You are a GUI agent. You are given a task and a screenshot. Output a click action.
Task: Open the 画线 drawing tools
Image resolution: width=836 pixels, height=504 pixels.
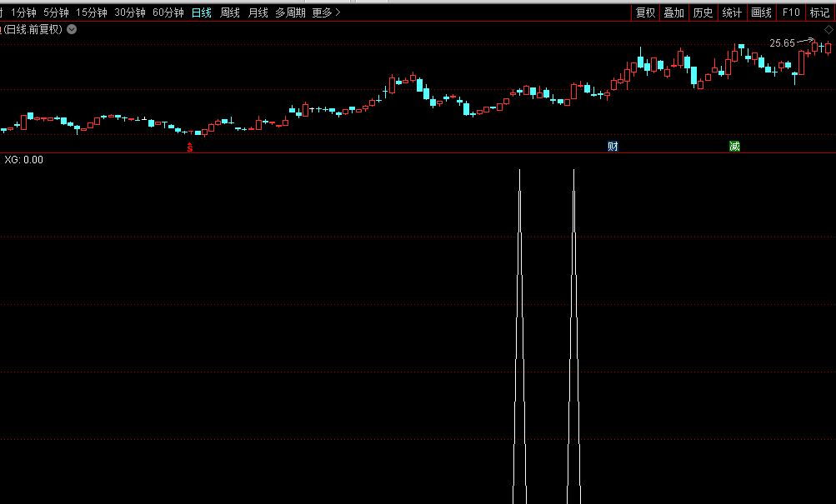tap(761, 12)
